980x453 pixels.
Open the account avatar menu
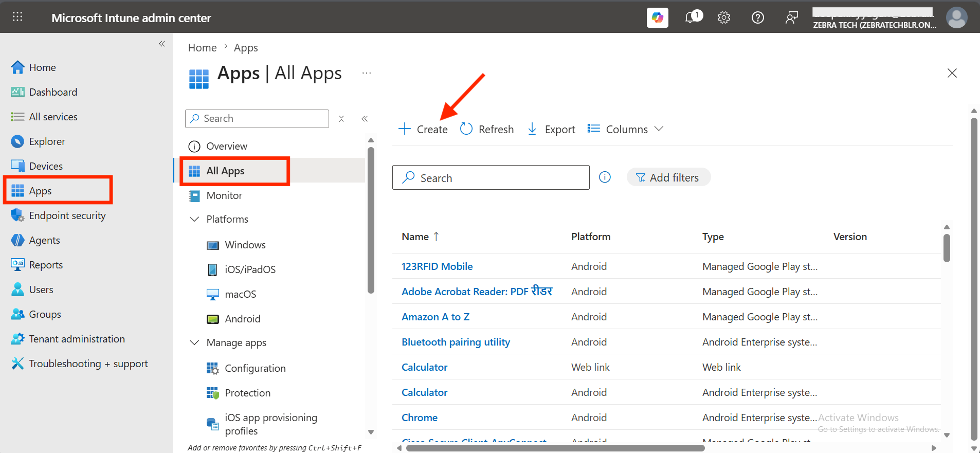pos(956,17)
